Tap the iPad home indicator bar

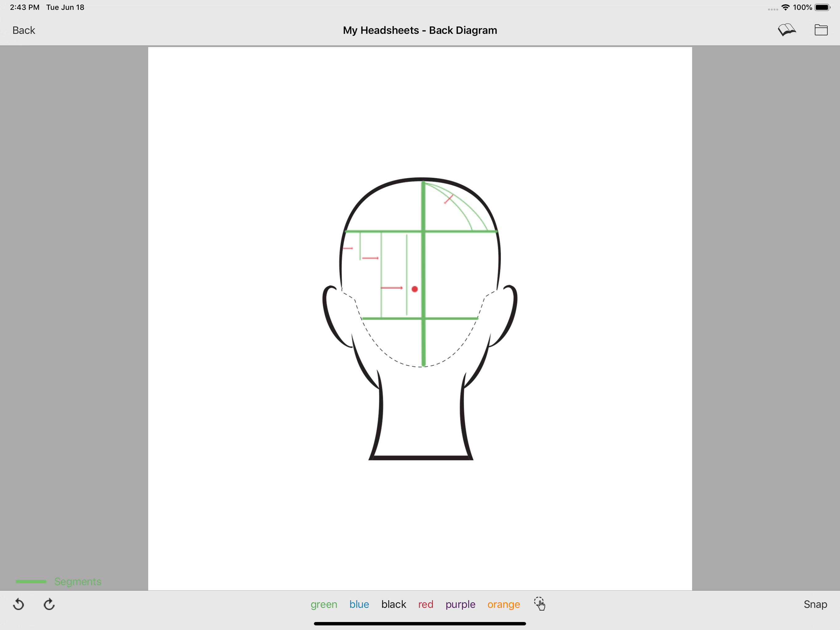pos(420,624)
